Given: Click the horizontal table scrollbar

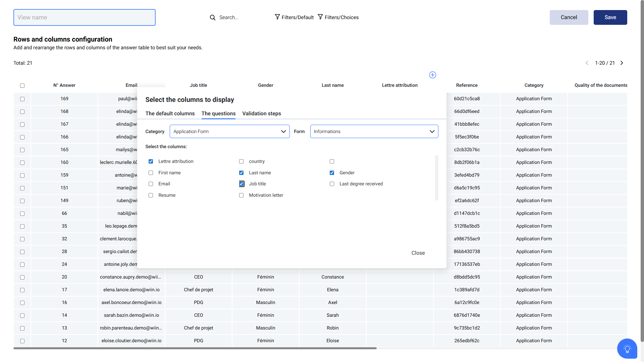Looking at the screenshot, I should (195, 348).
